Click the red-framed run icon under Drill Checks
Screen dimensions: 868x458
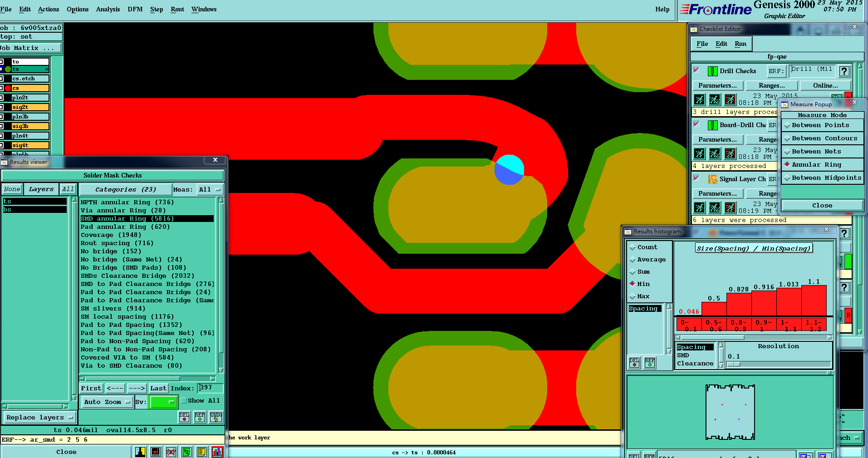(730, 99)
